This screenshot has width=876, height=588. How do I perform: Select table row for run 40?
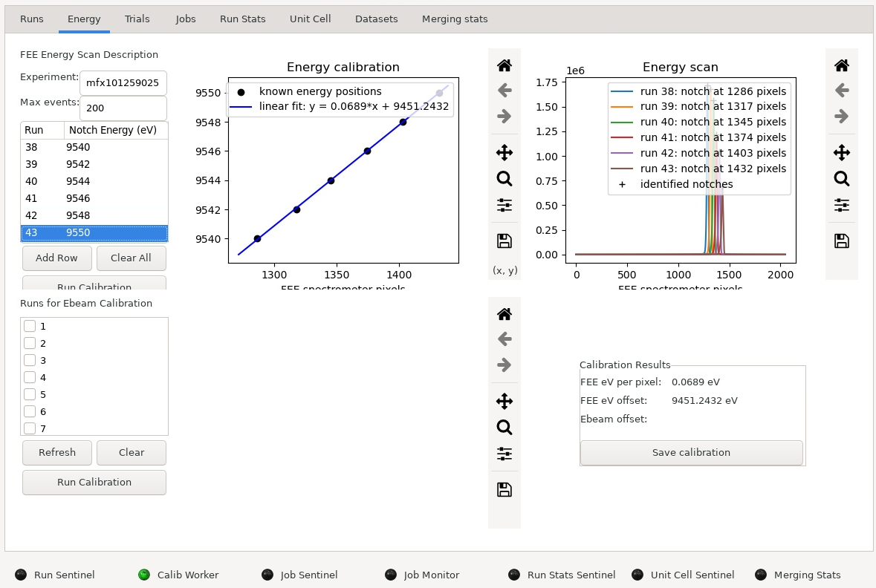point(94,181)
